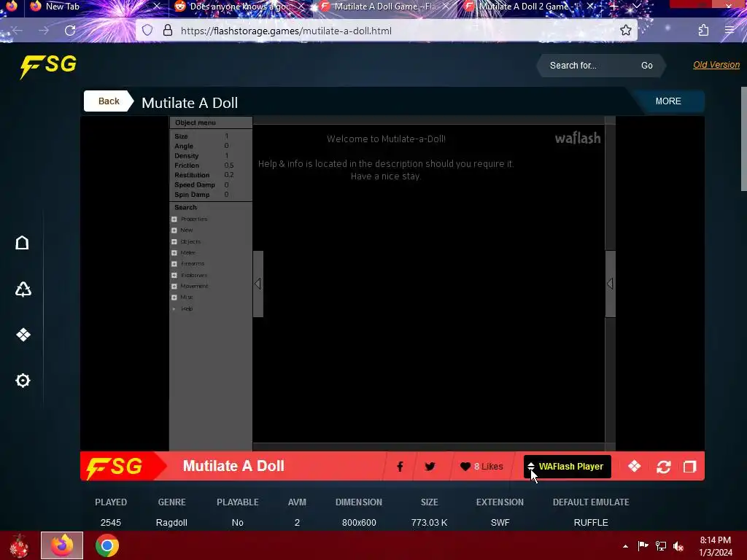Expand the Movement tree node
Image resolution: width=747 pixels, height=560 pixels.
click(x=174, y=286)
